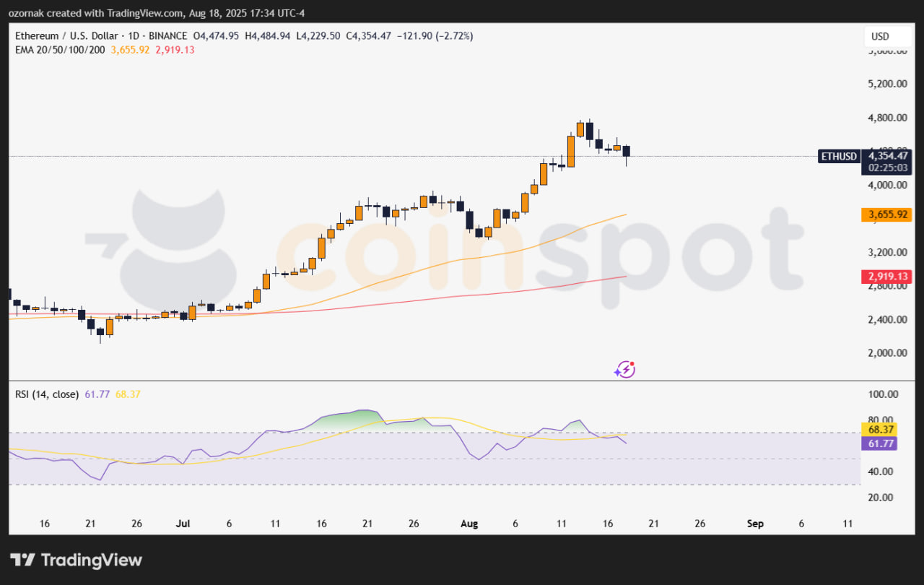This screenshot has height=585, width=924.
Task: Click the red 2,919.13 EMA price tag
Action: 887,277
